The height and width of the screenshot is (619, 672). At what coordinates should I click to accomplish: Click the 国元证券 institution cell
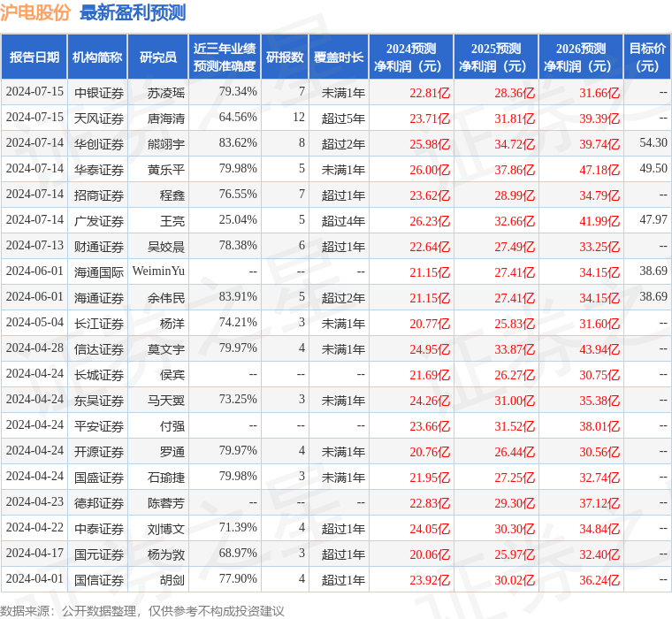99,554
